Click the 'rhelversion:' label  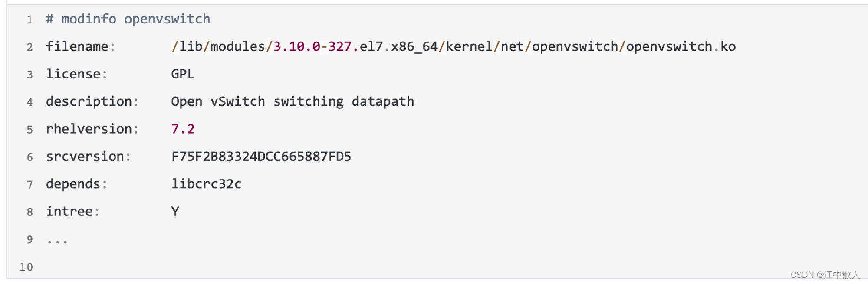click(x=92, y=129)
